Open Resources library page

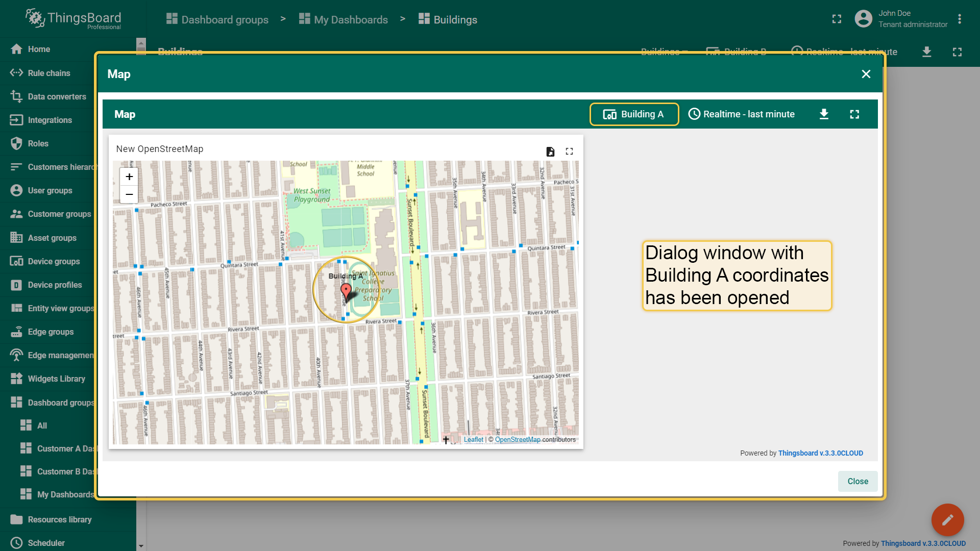68,519
